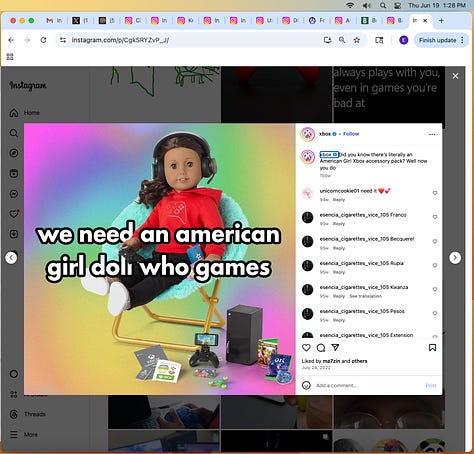
Task: Open Messenger icon in sidebar
Action: click(x=14, y=194)
